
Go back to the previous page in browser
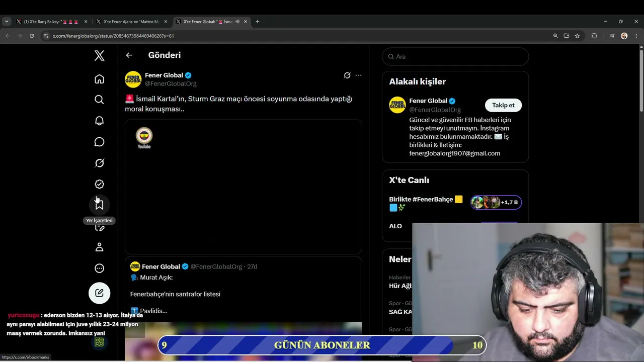coord(8,36)
